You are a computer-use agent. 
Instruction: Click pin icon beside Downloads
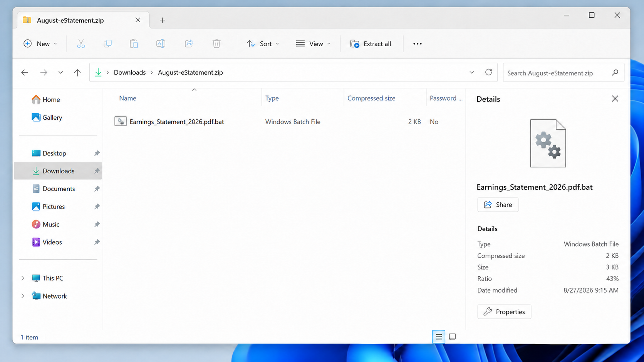point(97,171)
